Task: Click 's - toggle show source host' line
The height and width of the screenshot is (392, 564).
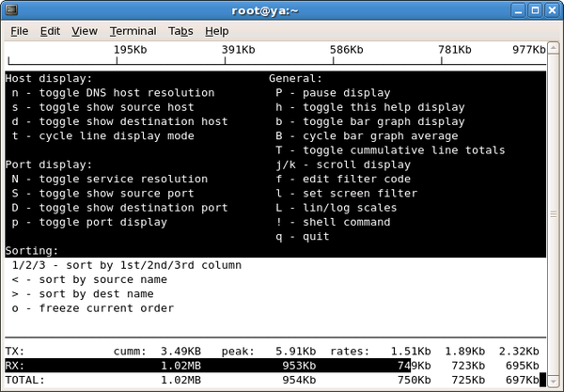Action: 102,107
